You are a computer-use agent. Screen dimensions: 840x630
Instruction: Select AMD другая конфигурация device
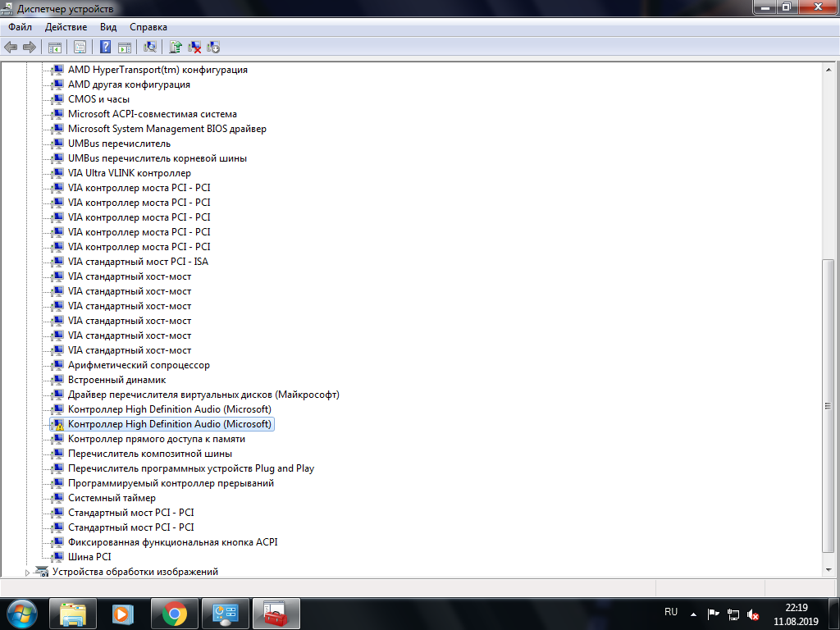129,84
